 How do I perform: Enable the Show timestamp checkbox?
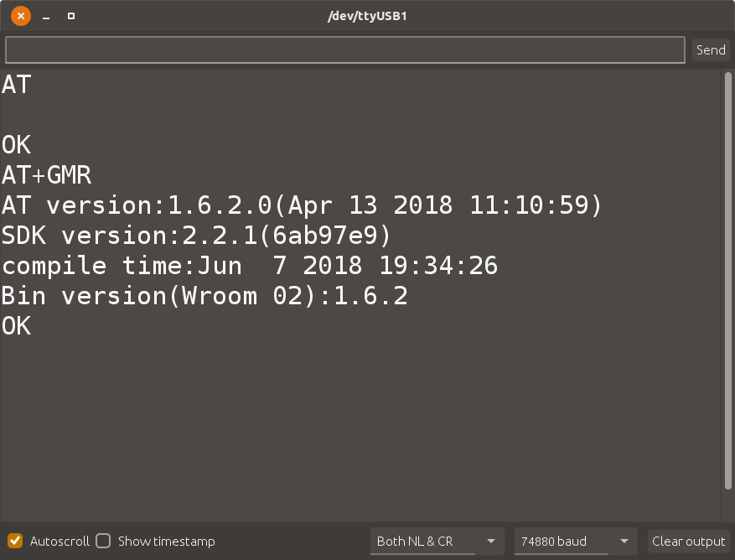103,541
